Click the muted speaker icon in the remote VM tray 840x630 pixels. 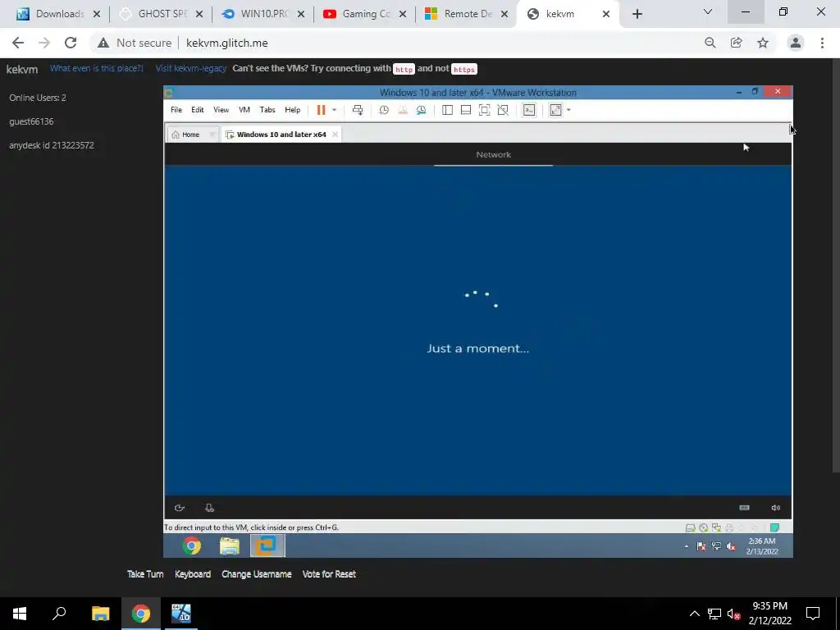click(731, 546)
